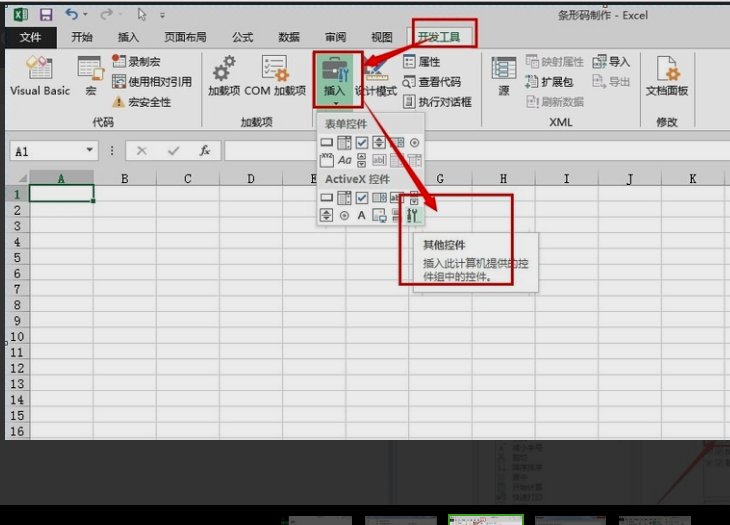Select row 16 header
The width and height of the screenshot is (730, 525).
[x=17, y=431]
